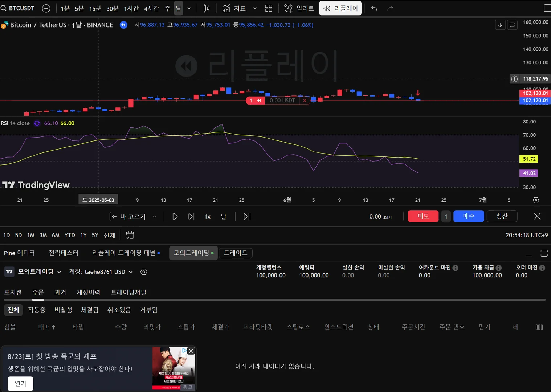Image resolution: width=551 pixels, height=392 pixels.
Task: Toggle the 리플레이 replay mode button
Action: click(340, 8)
